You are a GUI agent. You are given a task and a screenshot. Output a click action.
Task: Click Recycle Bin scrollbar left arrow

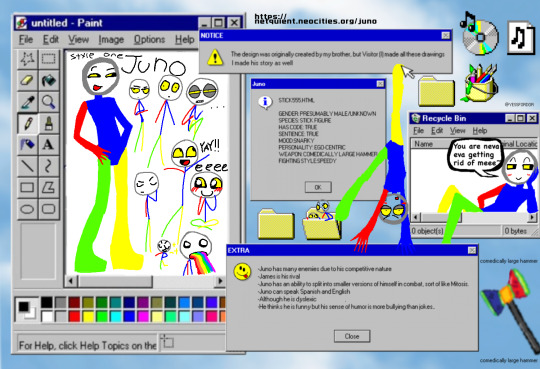point(416,217)
